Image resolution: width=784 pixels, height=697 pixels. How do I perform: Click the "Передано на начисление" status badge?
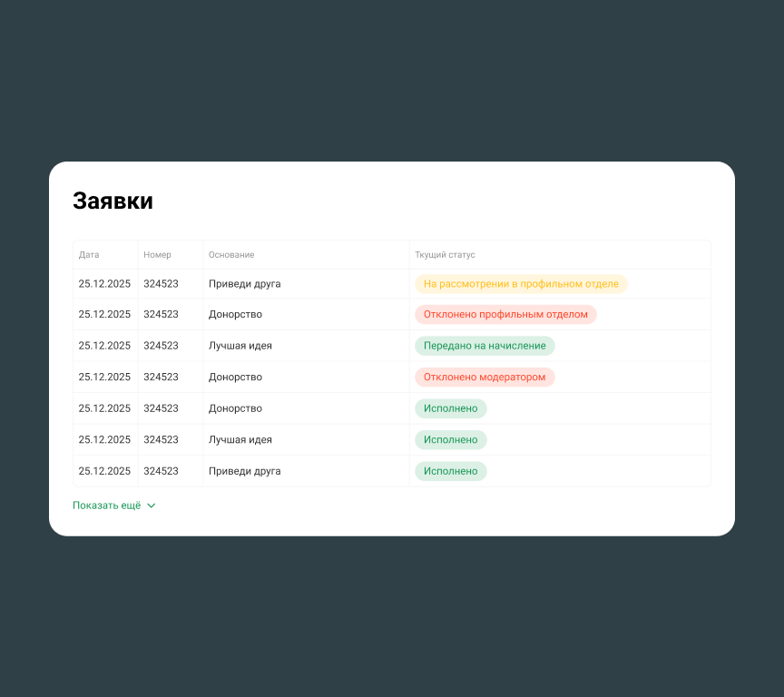(x=485, y=346)
